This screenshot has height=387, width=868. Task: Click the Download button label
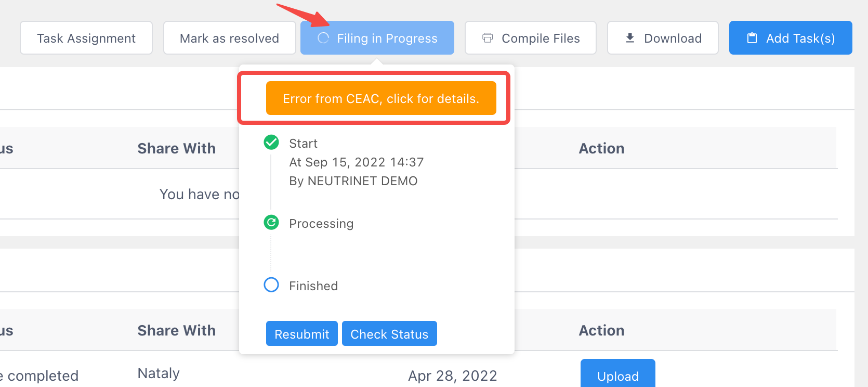(673, 38)
